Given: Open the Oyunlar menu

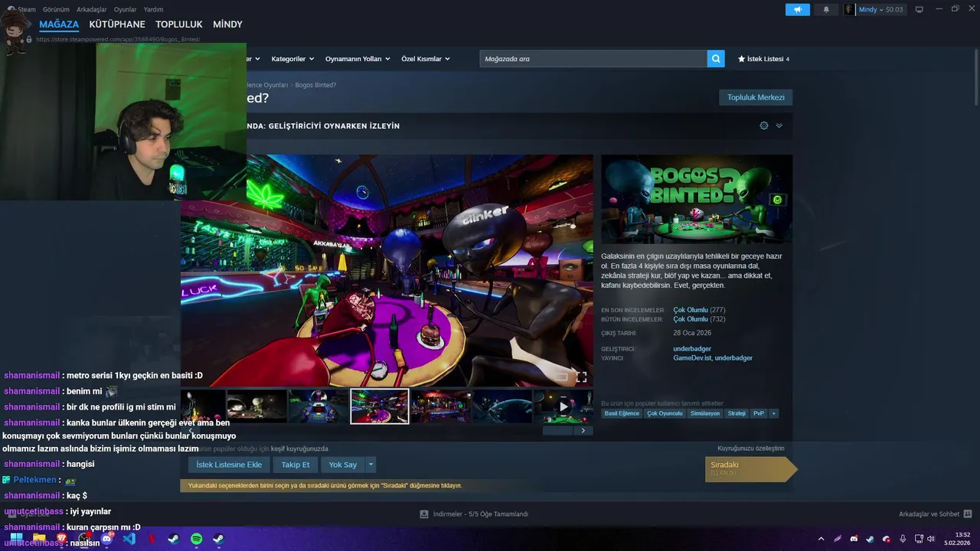Looking at the screenshot, I should (x=125, y=10).
